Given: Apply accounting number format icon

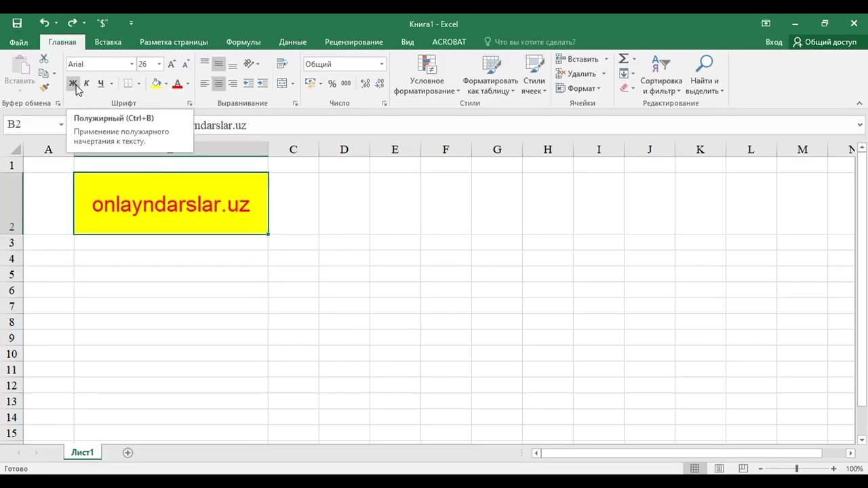Looking at the screenshot, I should [x=310, y=84].
